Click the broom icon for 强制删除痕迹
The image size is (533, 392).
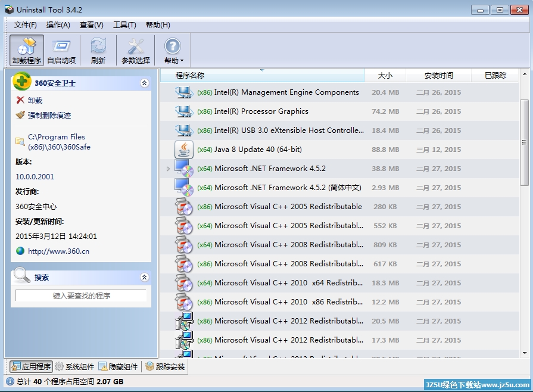pyautogui.click(x=20, y=115)
